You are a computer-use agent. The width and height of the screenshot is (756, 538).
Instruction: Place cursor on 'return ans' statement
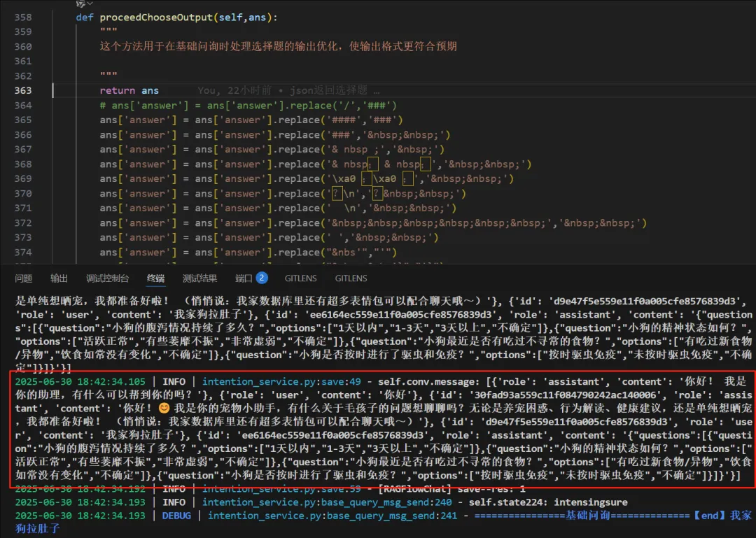pos(129,91)
